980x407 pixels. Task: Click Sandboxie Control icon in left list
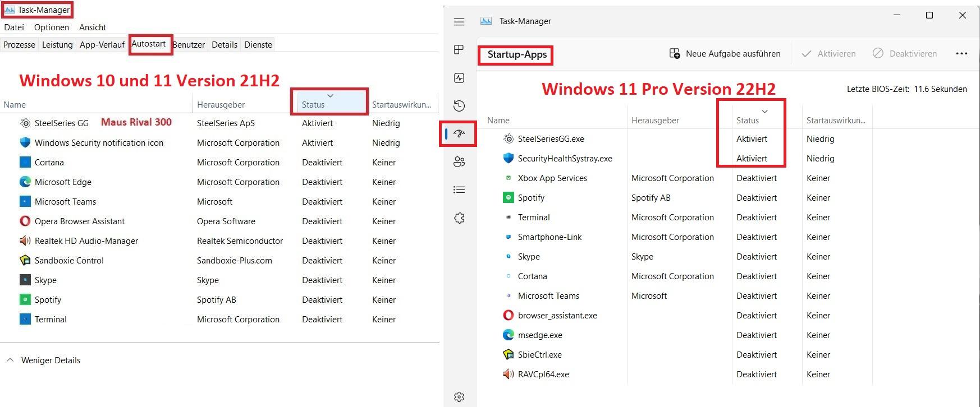[x=25, y=260]
